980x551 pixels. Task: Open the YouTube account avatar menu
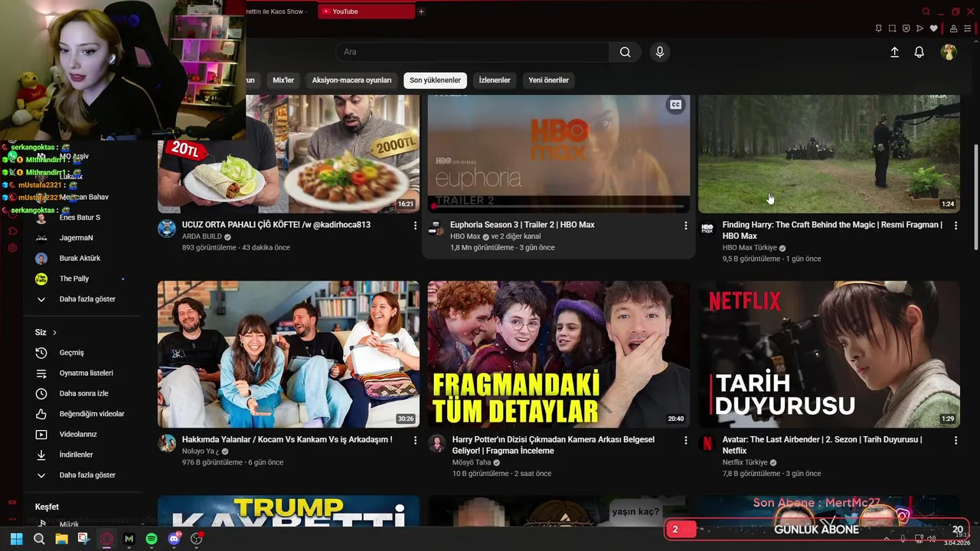tap(949, 52)
